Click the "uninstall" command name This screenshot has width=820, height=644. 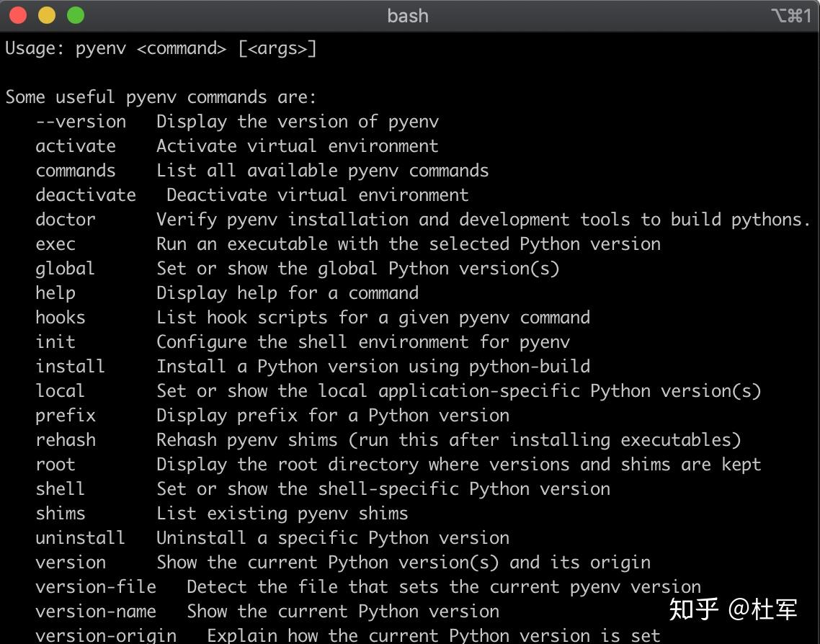pyautogui.click(x=81, y=538)
